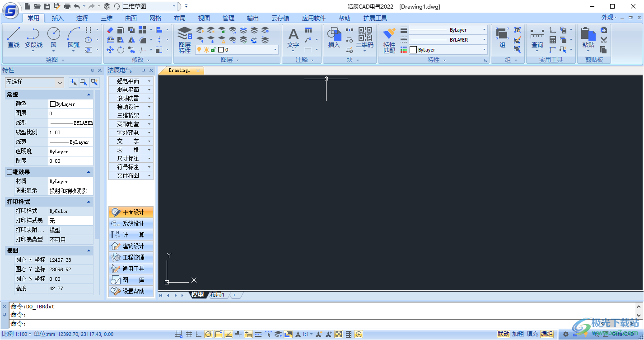
Task: Switch to the 布局1 layout tab
Action: (217, 295)
